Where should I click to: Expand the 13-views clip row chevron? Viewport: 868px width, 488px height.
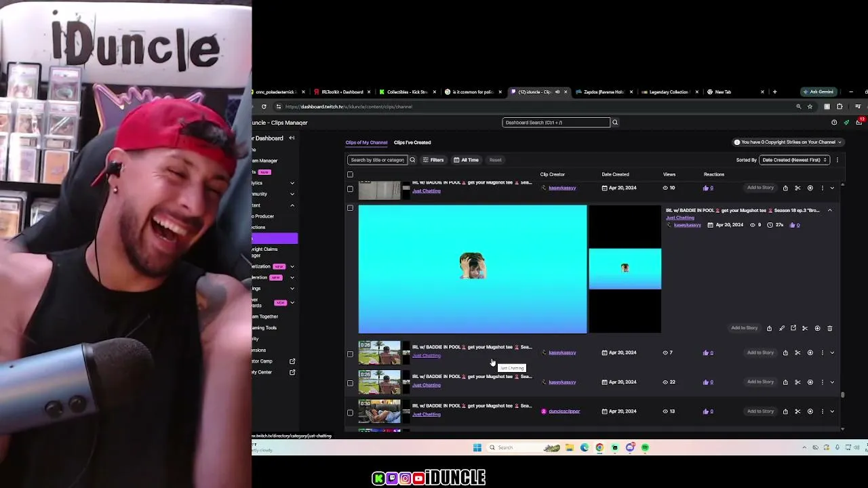click(832, 411)
